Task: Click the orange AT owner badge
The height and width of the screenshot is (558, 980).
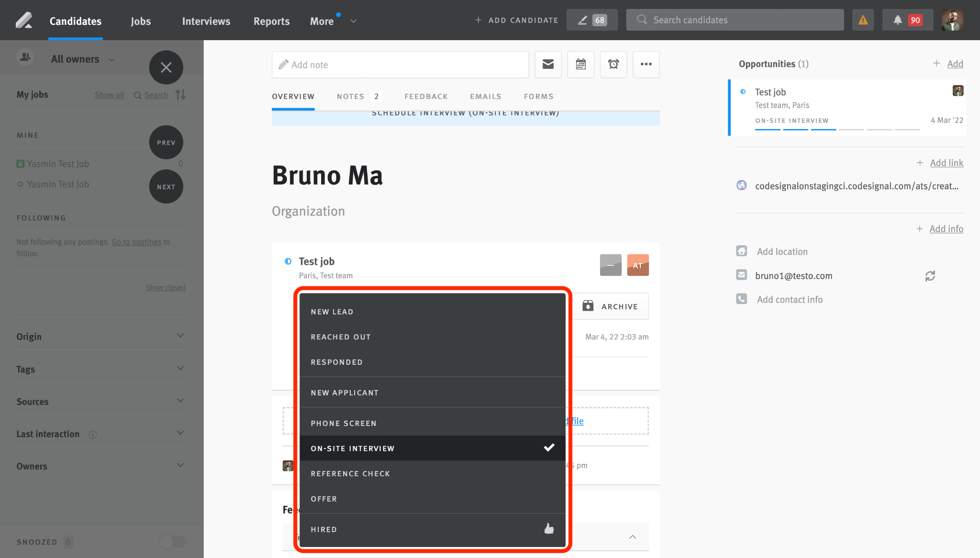Action: point(638,265)
